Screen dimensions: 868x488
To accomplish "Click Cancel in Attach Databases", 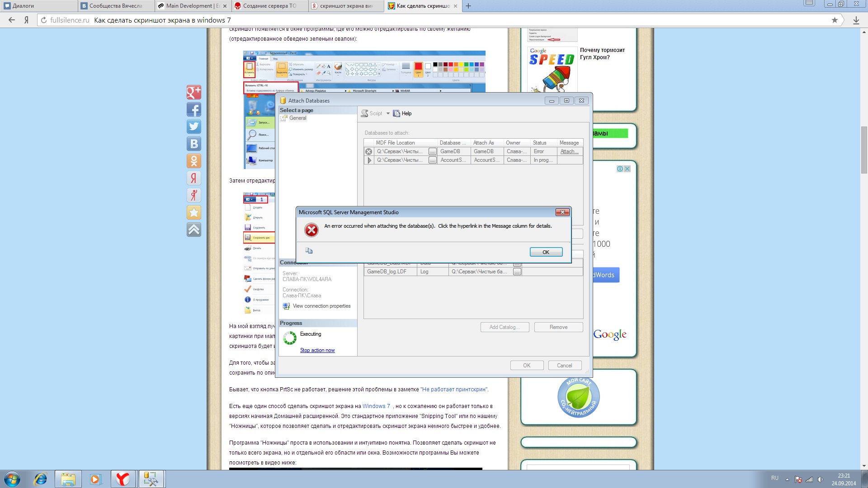I will click(564, 366).
